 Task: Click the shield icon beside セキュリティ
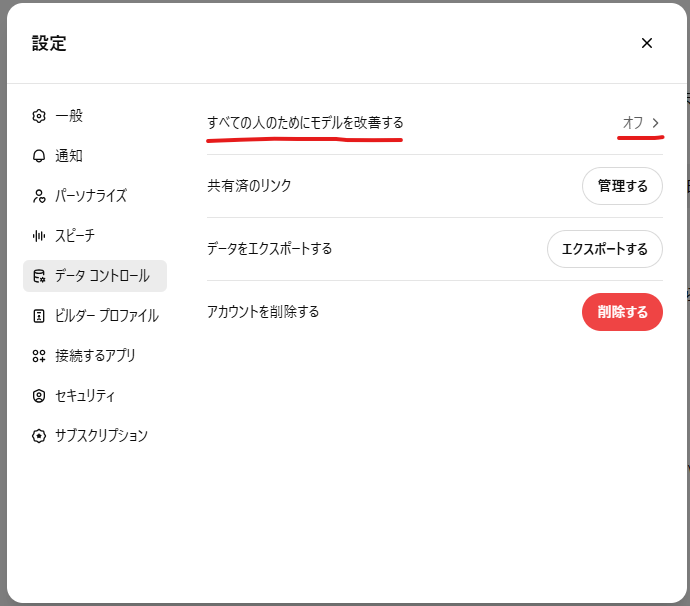39,396
